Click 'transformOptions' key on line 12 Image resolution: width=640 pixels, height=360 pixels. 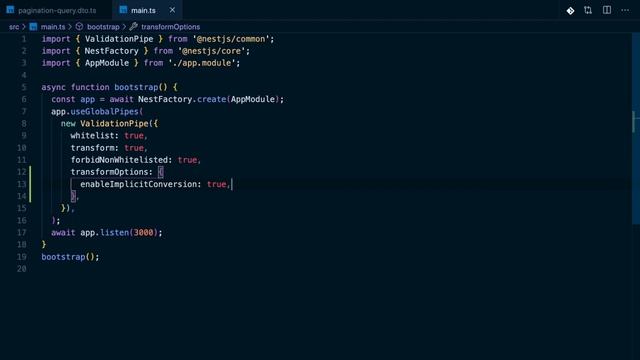pos(109,172)
